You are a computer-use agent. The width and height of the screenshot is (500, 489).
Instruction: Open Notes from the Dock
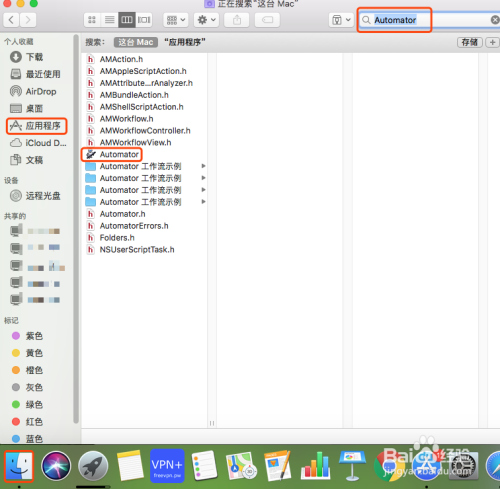click(x=130, y=466)
